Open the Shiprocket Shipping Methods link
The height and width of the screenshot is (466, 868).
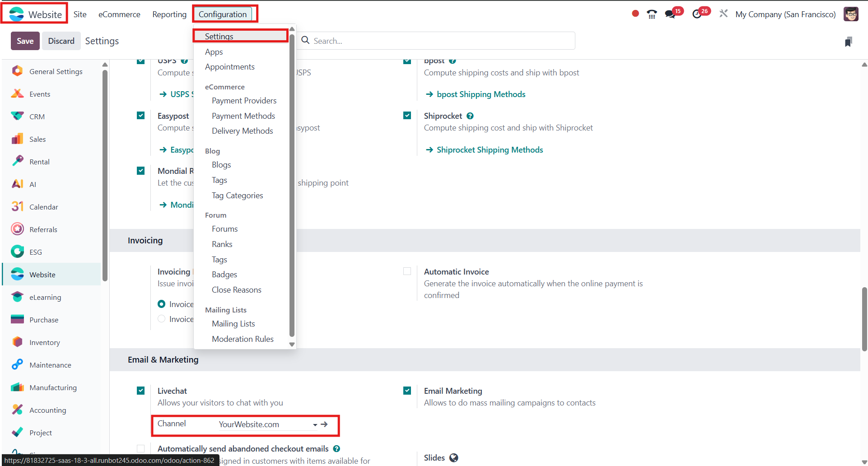[490, 149]
